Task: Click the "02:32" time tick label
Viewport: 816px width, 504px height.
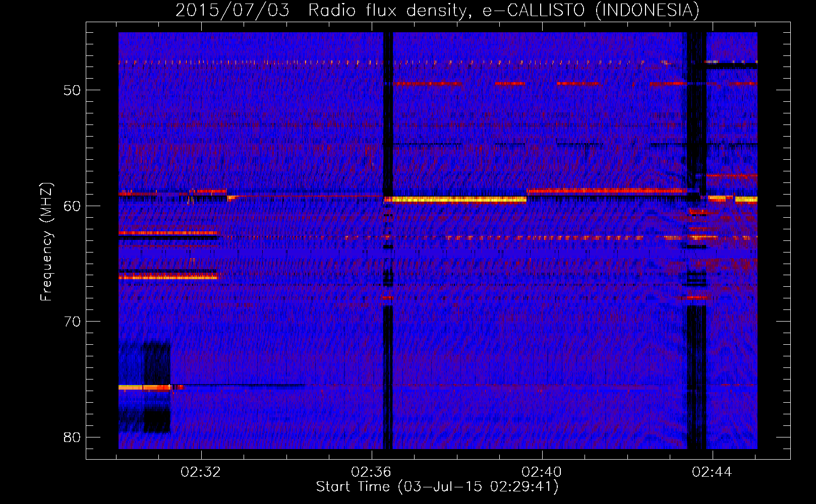Action: (201, 472)
